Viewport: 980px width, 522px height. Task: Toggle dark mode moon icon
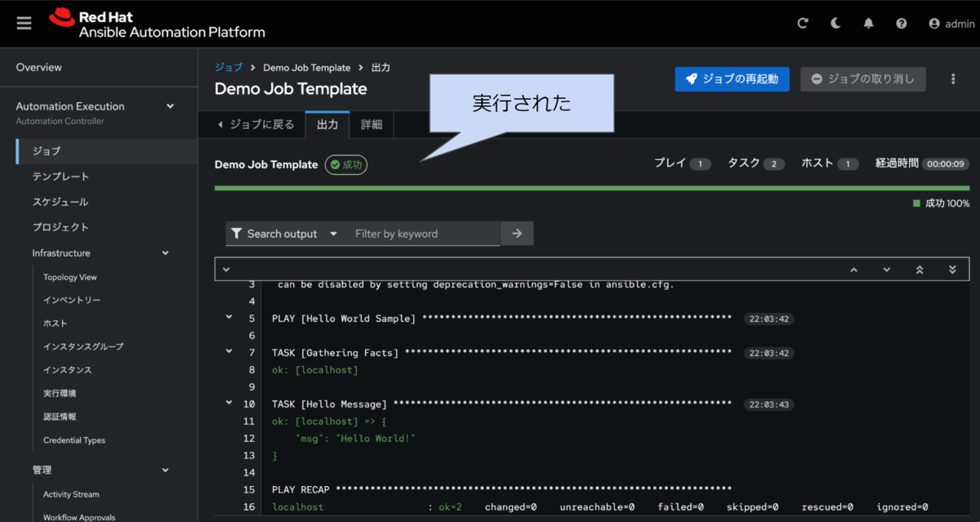click(835, 24)
